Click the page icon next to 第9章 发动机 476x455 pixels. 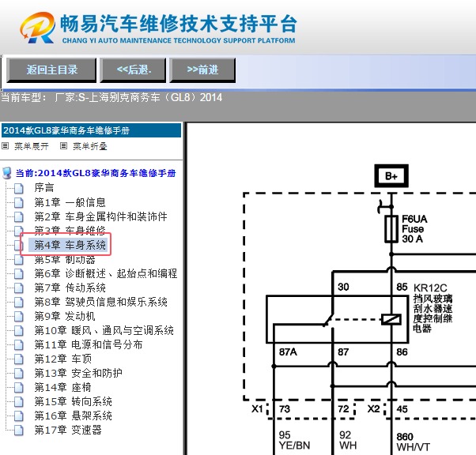(x=19, y=317)
